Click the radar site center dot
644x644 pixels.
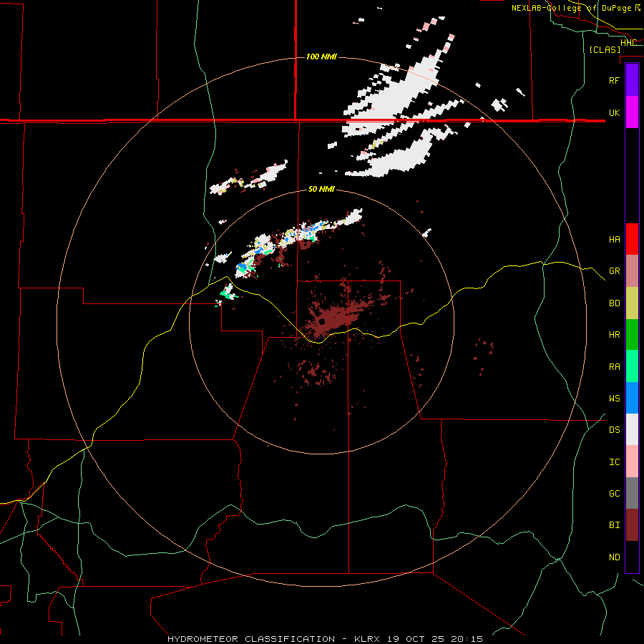click(322, 321)
